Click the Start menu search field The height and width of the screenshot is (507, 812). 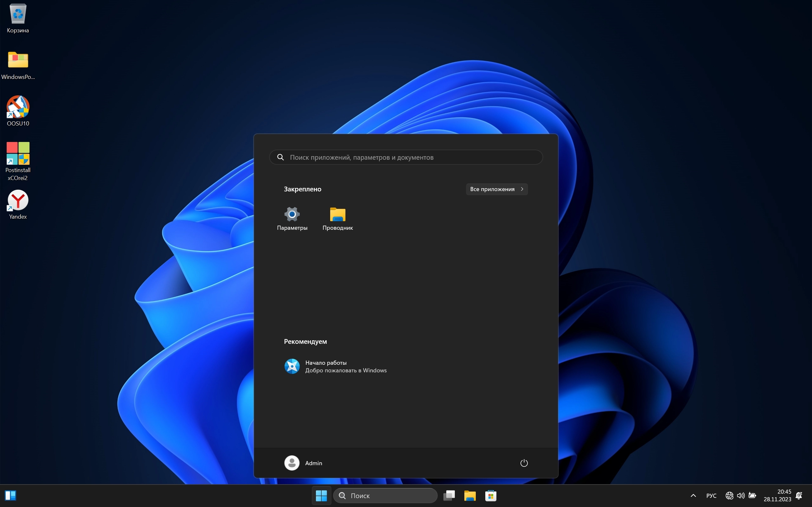click(x=406, y=157)
